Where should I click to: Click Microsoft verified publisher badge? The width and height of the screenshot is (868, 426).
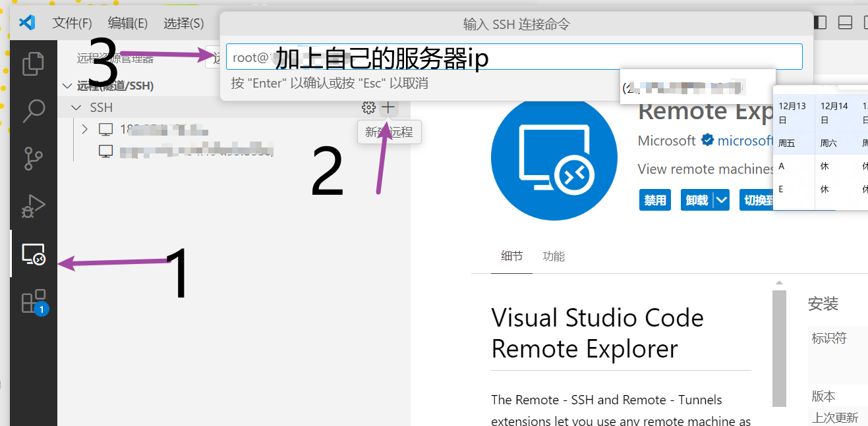point(708,140)
